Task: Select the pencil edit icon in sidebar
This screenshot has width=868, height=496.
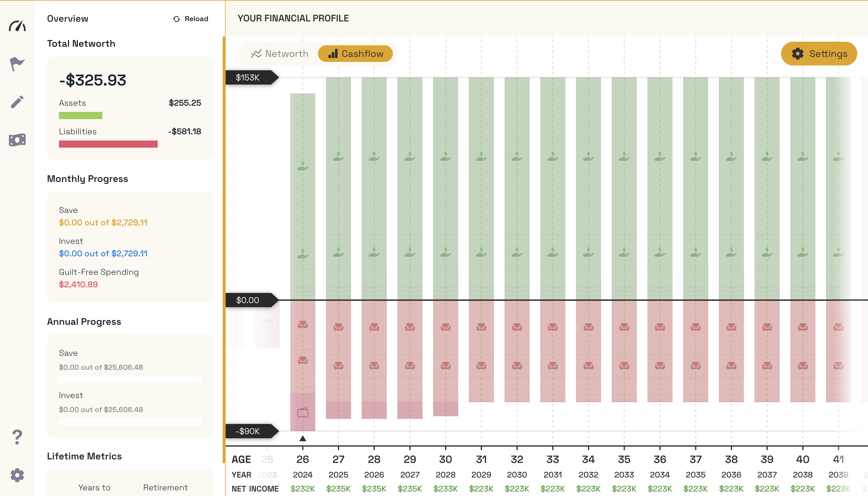Action: pyautogui.click(x=17, y=102)
